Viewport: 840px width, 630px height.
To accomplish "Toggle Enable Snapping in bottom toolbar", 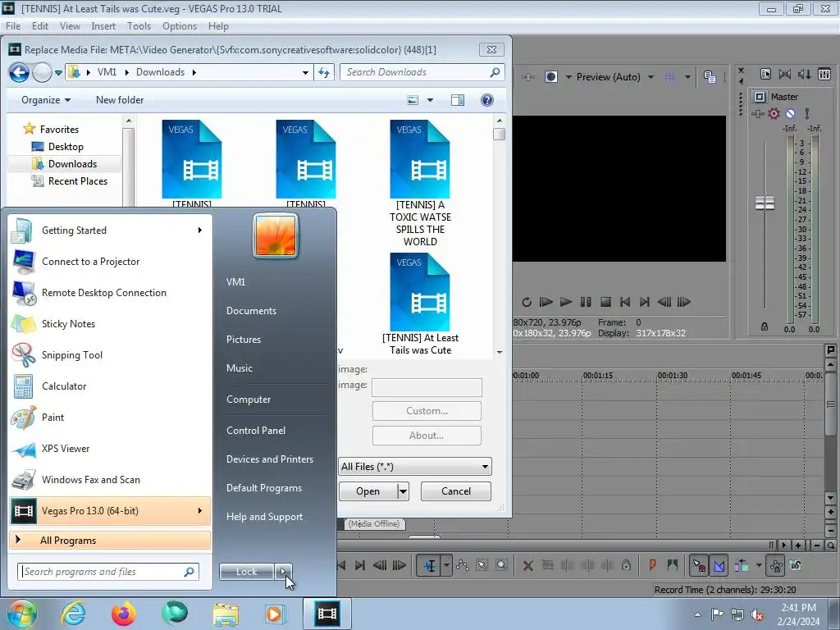I will [x=699, y=566].
